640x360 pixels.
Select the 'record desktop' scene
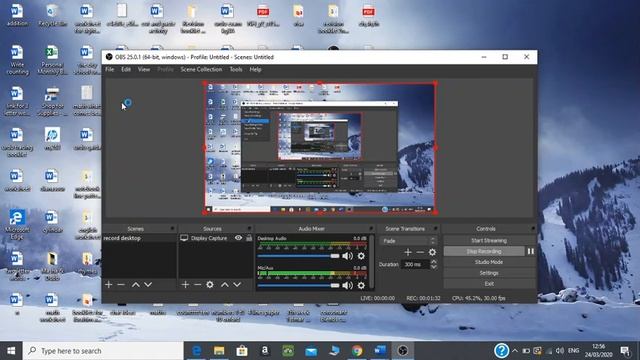pyautogui.click(x=139, y=238)
